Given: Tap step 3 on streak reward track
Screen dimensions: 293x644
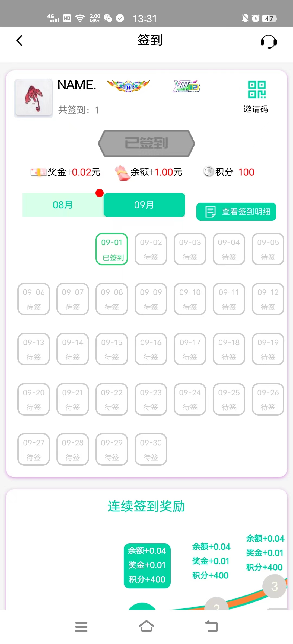Looking at the screenshot, I should tap(274, 587).
